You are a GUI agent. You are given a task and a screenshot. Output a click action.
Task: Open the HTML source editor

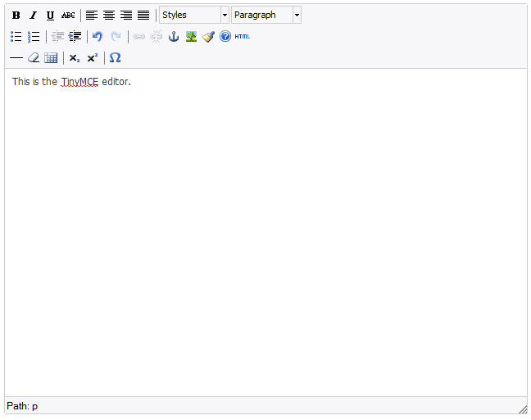click(x=243, y=37)
